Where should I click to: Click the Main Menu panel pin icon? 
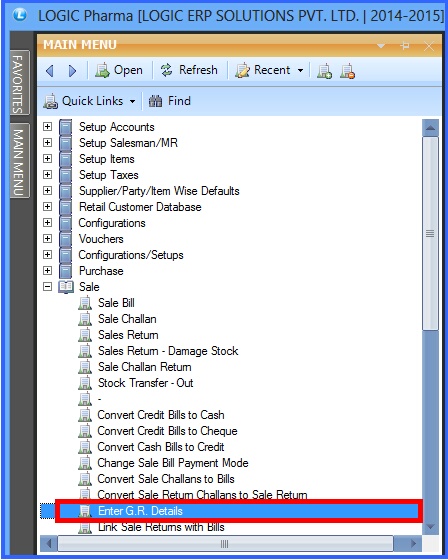(405, 45)
